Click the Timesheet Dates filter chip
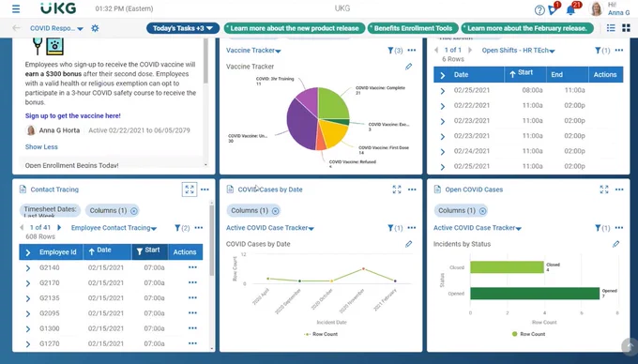The width and height of the screenshot is (638, 364). point(50,211)
